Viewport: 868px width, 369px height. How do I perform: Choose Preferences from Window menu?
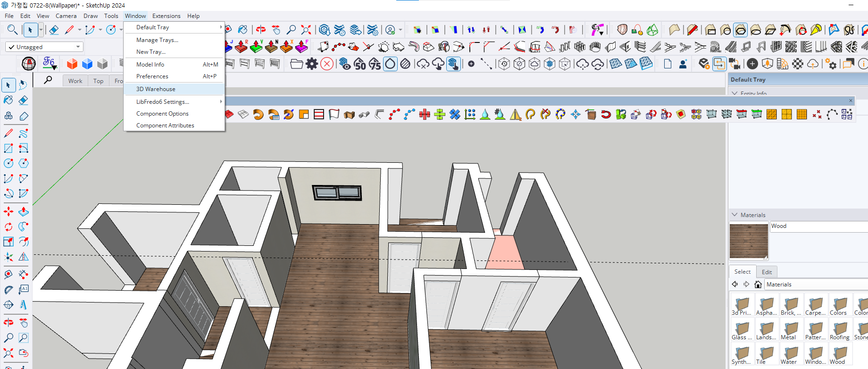pyautogui.click(x=174, y=76)
